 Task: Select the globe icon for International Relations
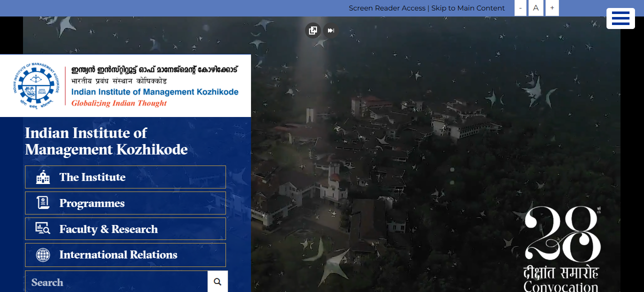[x=43, y=254]
